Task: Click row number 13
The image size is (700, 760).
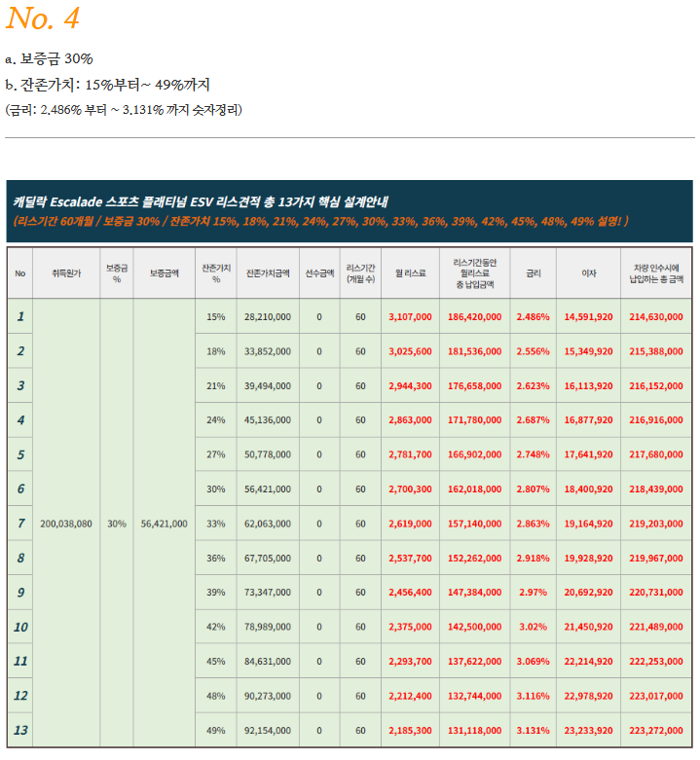Action: click(x=20, y=730)
